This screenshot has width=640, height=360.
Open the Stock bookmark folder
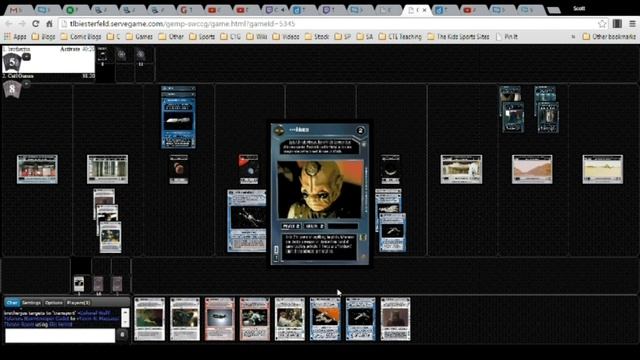coord(317,37)
